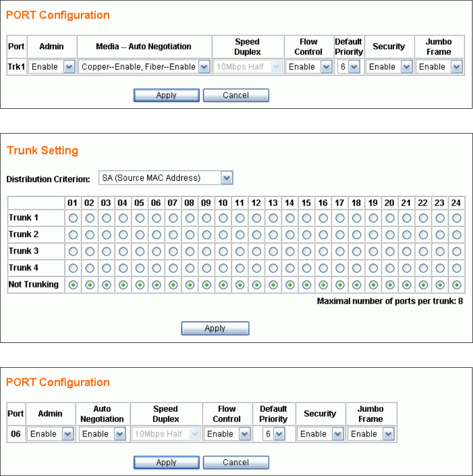This screenshot has height=476, width=473.
Task: Click the disabled 10Mbps Half dropdown for port 06
Action: [166, 434]
